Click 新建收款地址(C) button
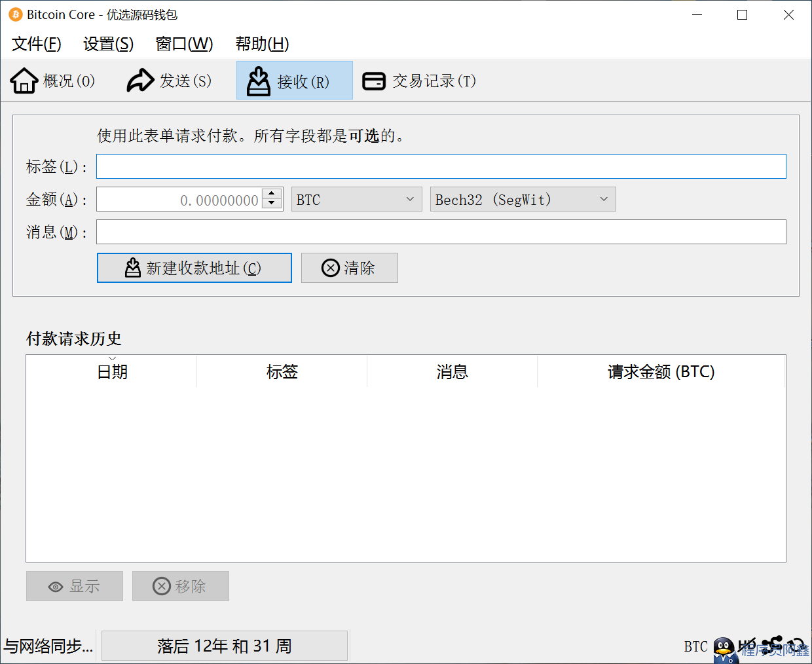 194,268
